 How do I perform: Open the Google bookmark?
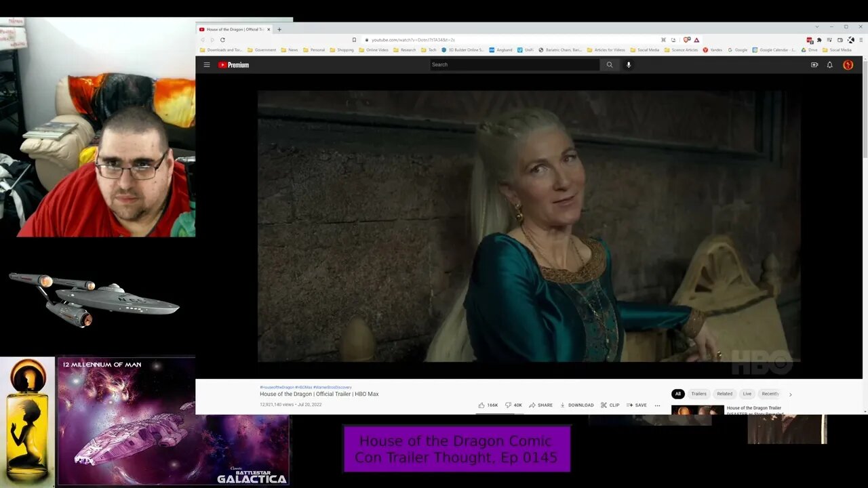coord(738,50)
